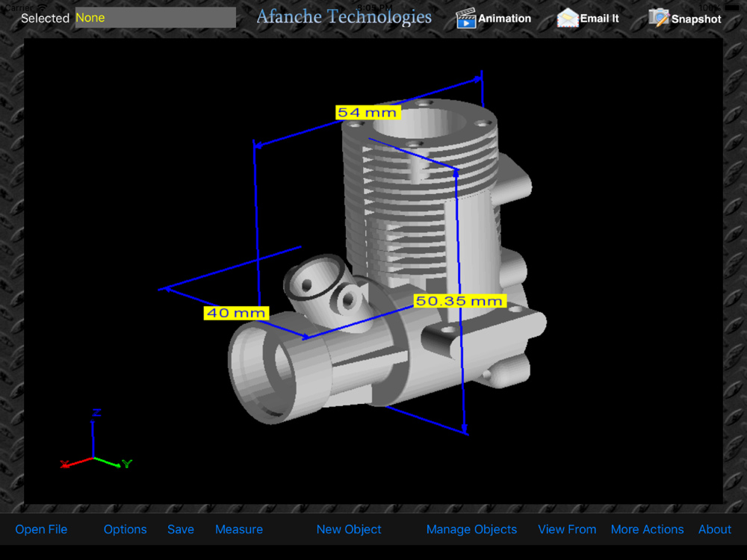Open the View From dropdown

567,529
